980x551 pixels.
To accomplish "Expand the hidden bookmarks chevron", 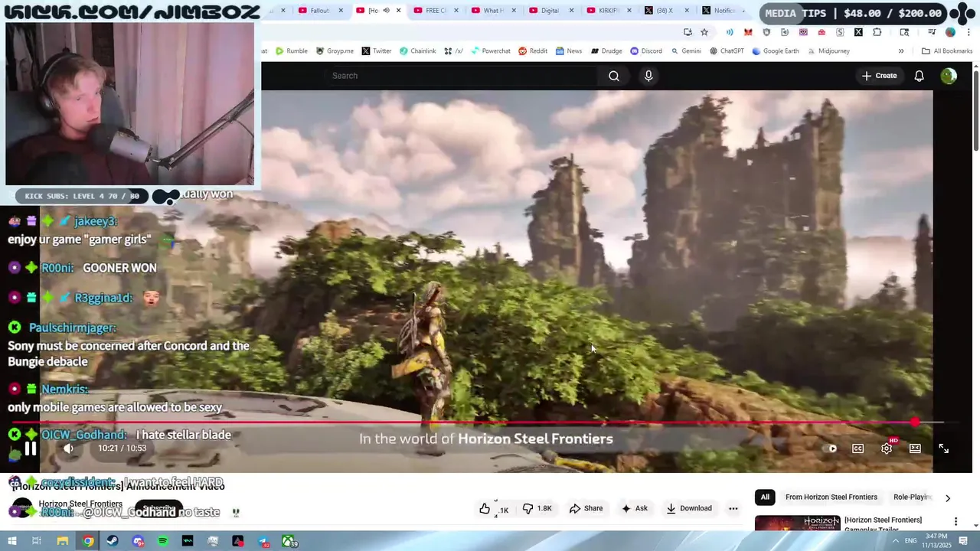I will pos(901,51).
